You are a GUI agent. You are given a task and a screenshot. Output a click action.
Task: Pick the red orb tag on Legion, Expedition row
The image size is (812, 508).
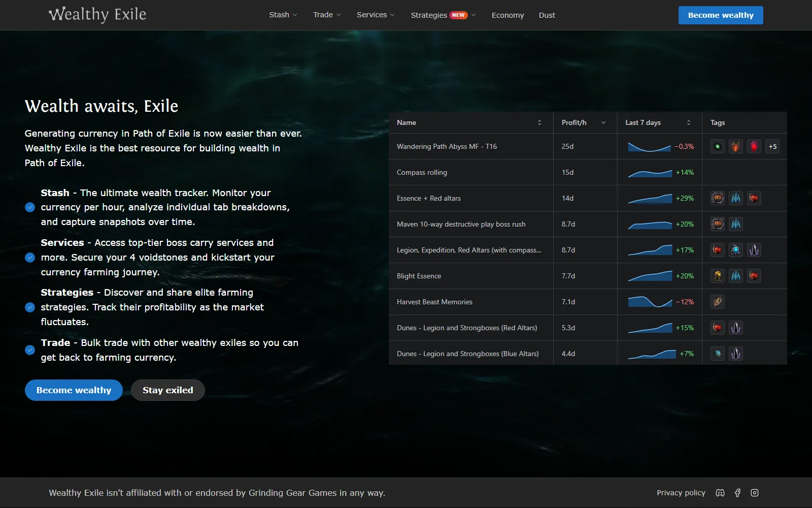click(718, 250)
